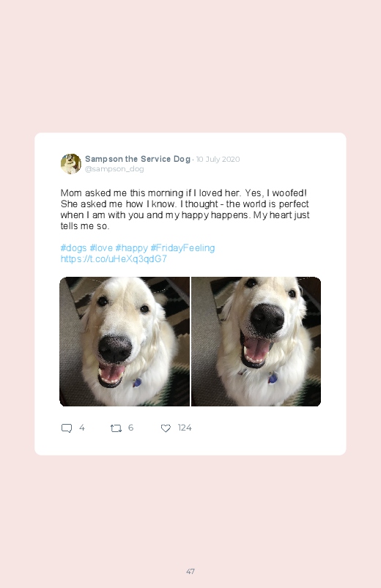This screenshot has height=588, width=381.
Task: Click the retweet count 6
Action: [x=130, y=428]
